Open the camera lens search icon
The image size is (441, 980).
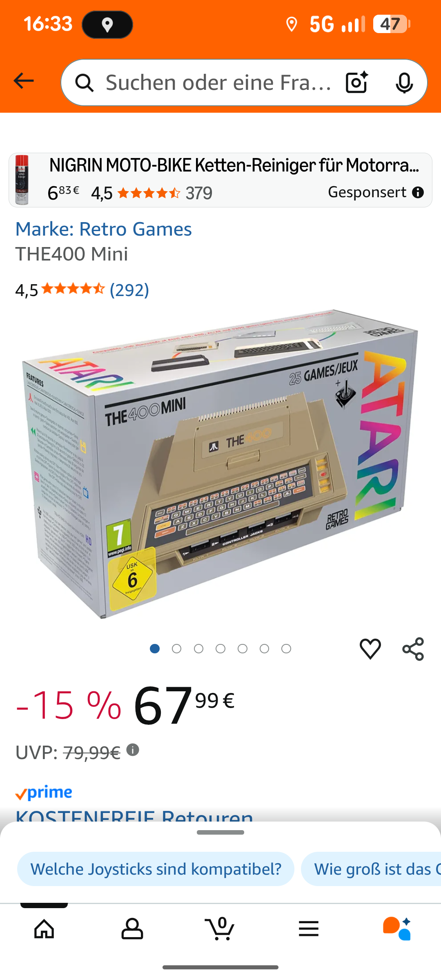coord(357,82)
